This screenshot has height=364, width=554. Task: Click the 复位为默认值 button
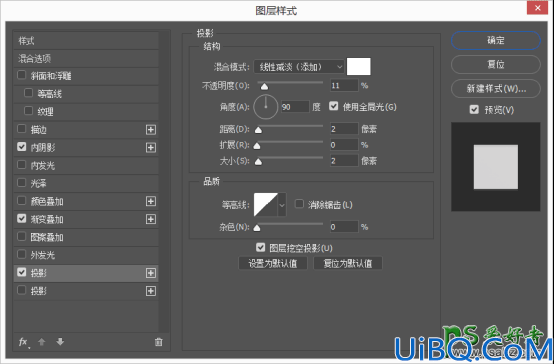(348, 263)
